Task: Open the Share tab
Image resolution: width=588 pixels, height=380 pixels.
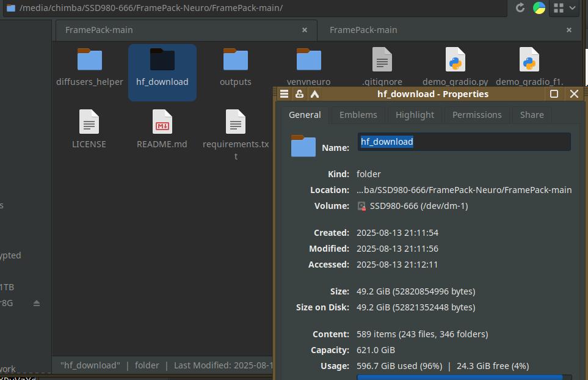Action: point(532,115)
